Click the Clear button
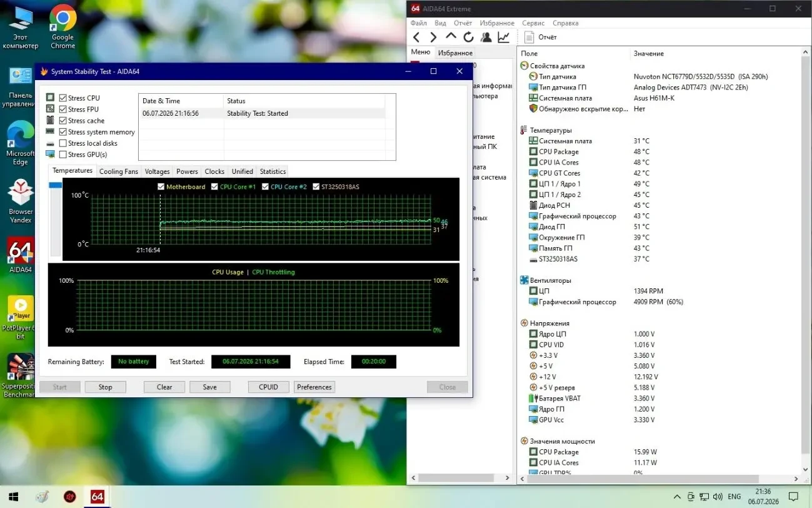812x508 pixels. (164, 387)
